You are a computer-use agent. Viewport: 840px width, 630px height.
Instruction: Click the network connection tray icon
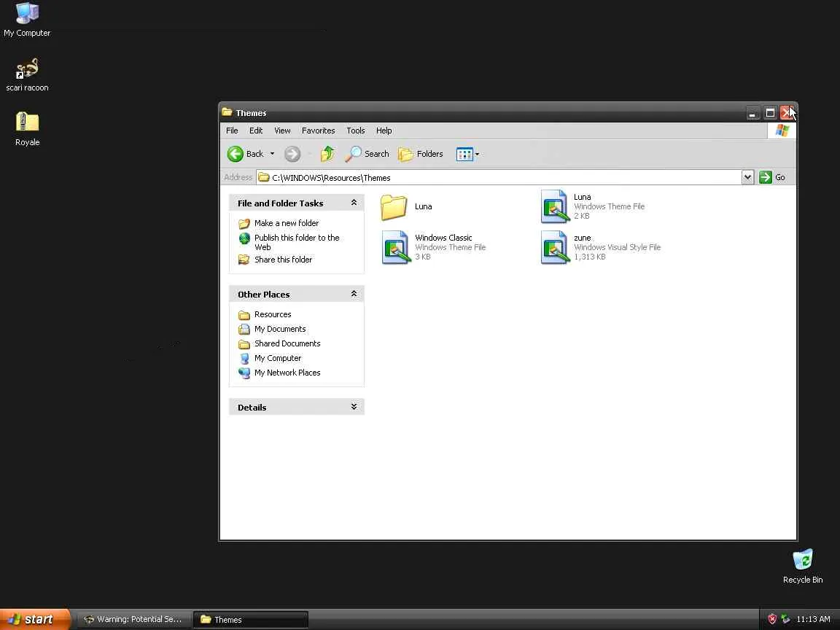[x=785, y=619]
